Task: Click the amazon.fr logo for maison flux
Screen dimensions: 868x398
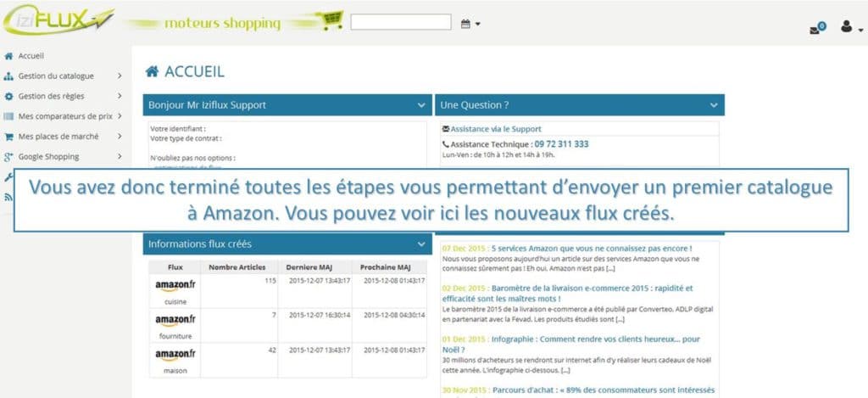Action: 175,354
